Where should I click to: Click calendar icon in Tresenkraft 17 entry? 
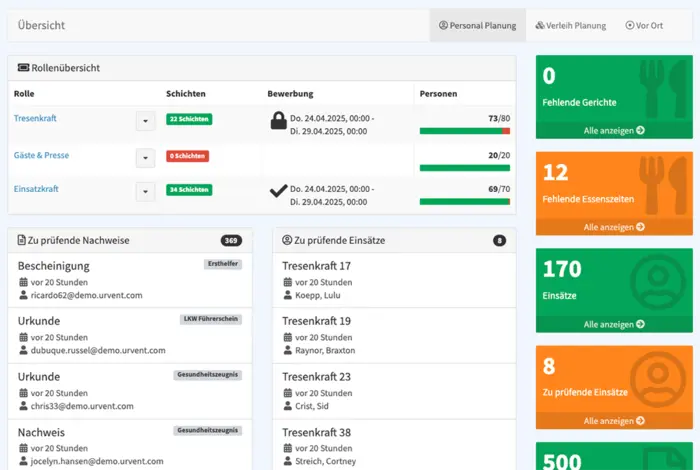pos(288,282)
